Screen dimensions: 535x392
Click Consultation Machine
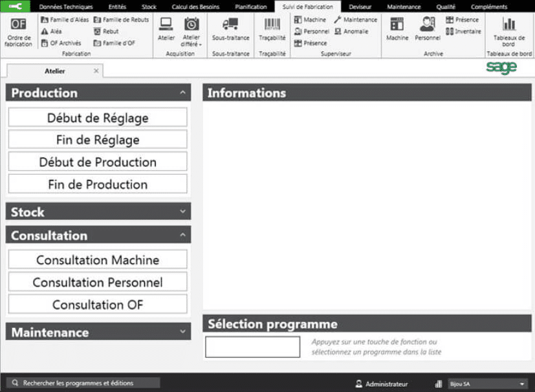[x=97, y=259]
